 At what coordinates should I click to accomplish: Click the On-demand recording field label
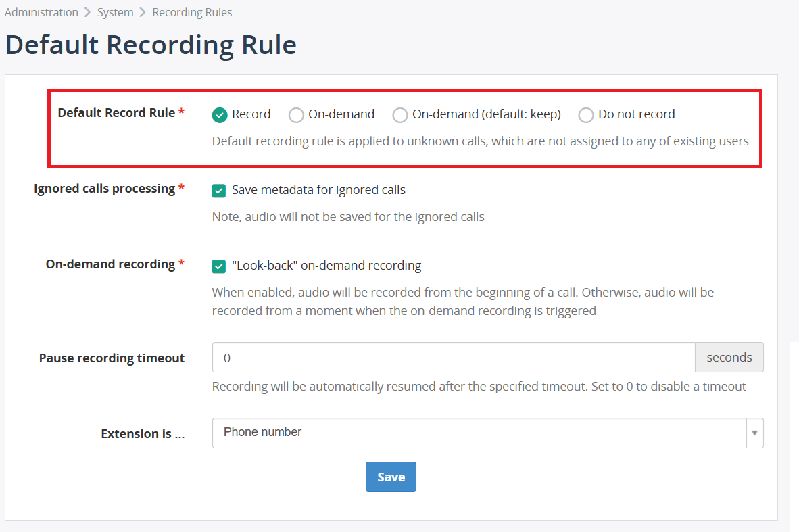click(x=110, y=264)
